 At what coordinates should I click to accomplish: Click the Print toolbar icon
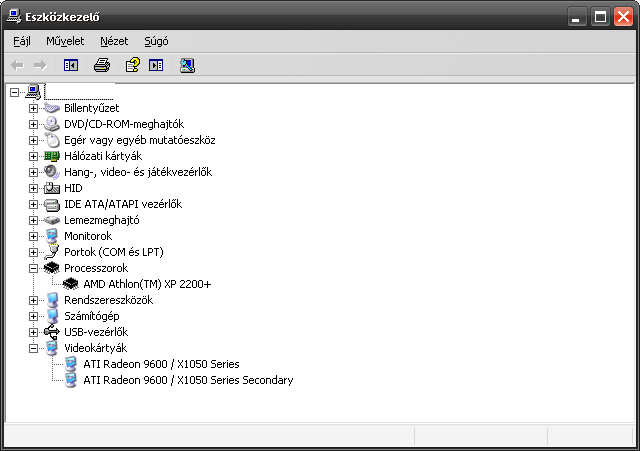(102, 65)
